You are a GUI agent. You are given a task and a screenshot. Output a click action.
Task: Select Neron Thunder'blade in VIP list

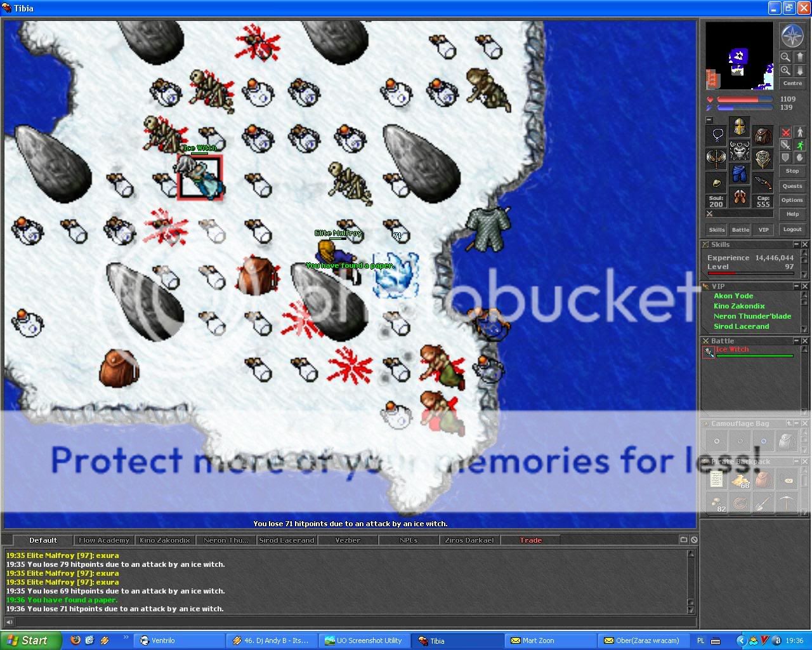pyautogui.click(x=752, y=316)
